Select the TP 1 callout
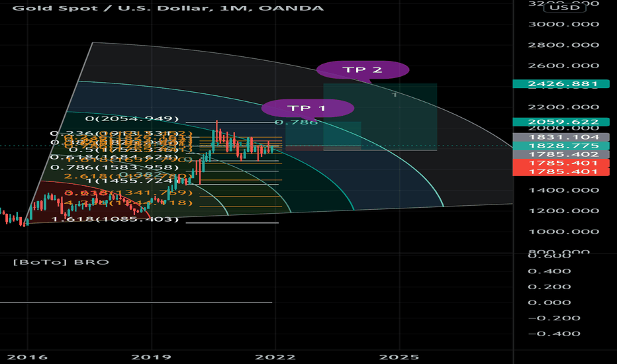Image resolution: width=617 pixels, height=364 pixels. coord(308,109)
